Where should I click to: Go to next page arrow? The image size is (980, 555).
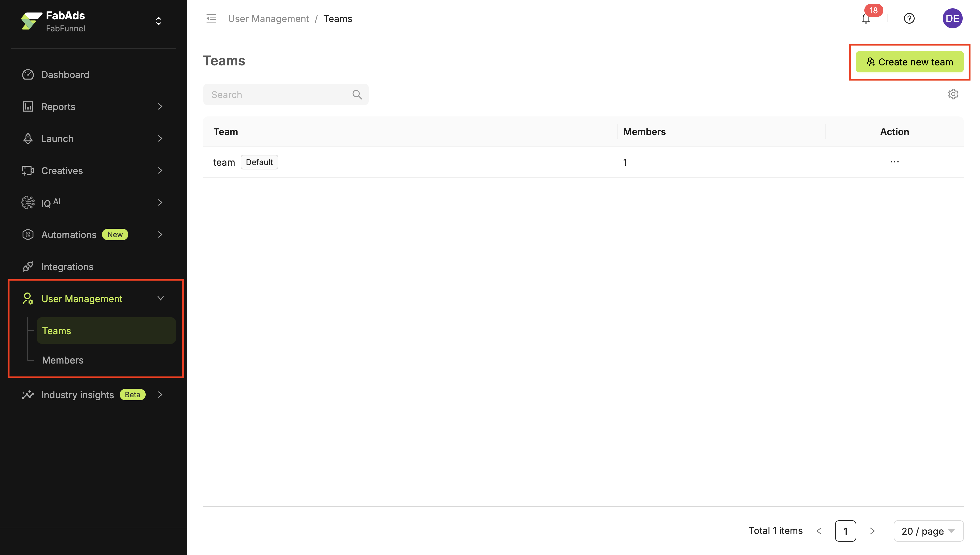pyautogui.click(x=872, y=531)
